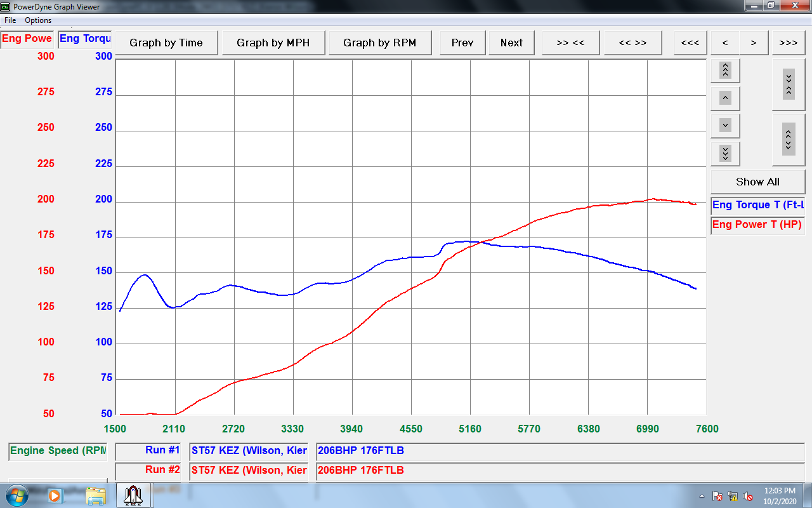Screen dimensions: 812x508
Task: Open the Action Center flag icon
Action: 717,496
